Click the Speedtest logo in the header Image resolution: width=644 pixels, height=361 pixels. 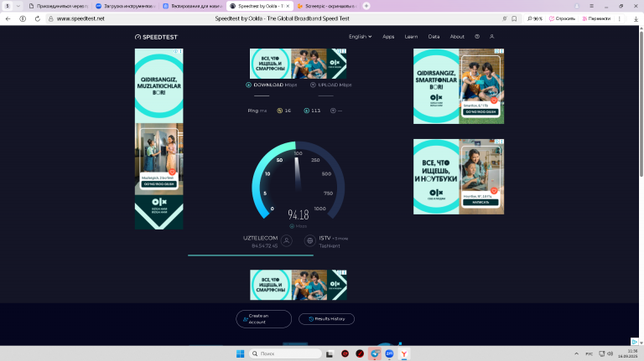156,37
